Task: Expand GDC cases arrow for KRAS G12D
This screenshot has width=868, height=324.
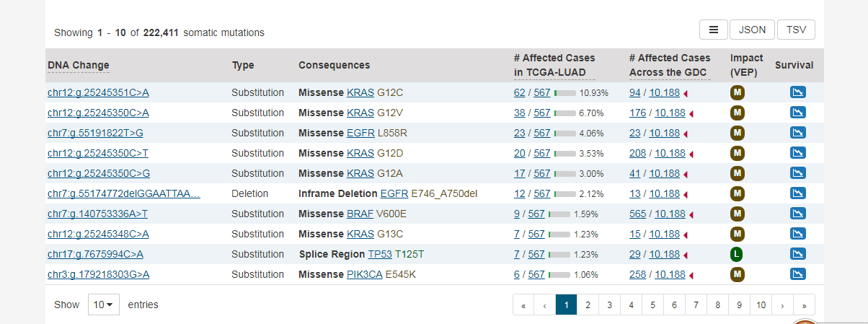Action: tap(691, 154)
